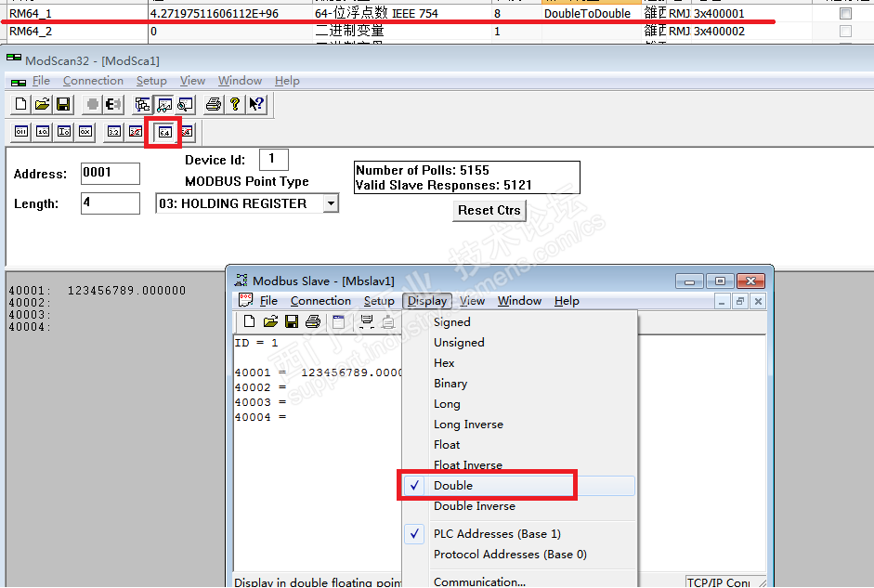Close the Modbus Slave Display menu
874x588 pixels.
(x=427, y=301)
